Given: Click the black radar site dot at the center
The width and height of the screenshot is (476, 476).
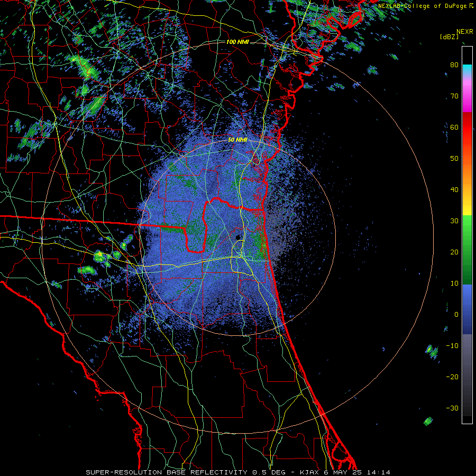Looking at the screenshot, I should pos(238,237).
